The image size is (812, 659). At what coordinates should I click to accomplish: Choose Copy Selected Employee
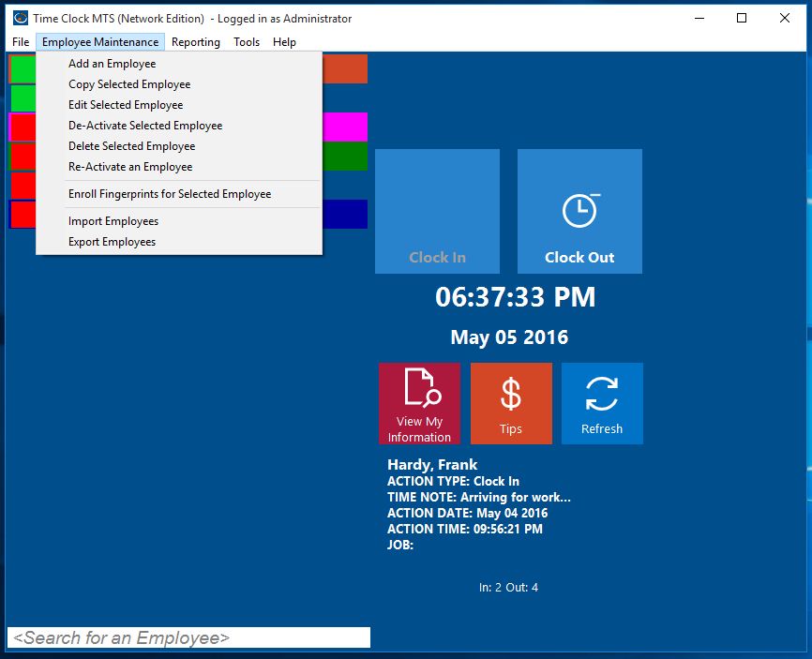click(179, 84)
